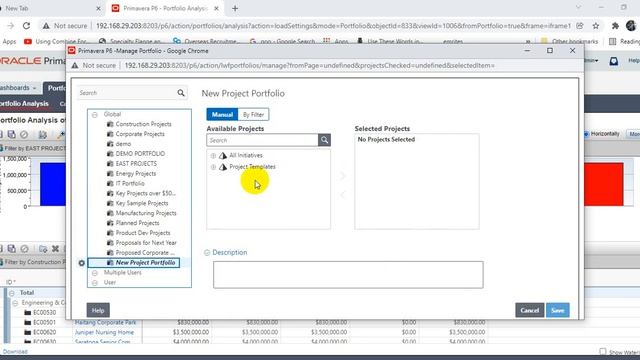Select the DEMO PORTFOLIO item
Image resolution: width=640 pixels, height=360 pixels.
tap(140, 154)
